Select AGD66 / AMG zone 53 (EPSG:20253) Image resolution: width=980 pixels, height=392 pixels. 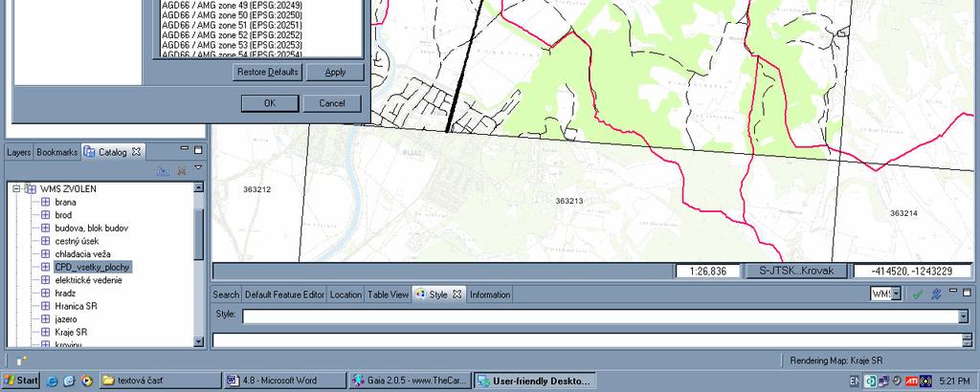[232, 45]
